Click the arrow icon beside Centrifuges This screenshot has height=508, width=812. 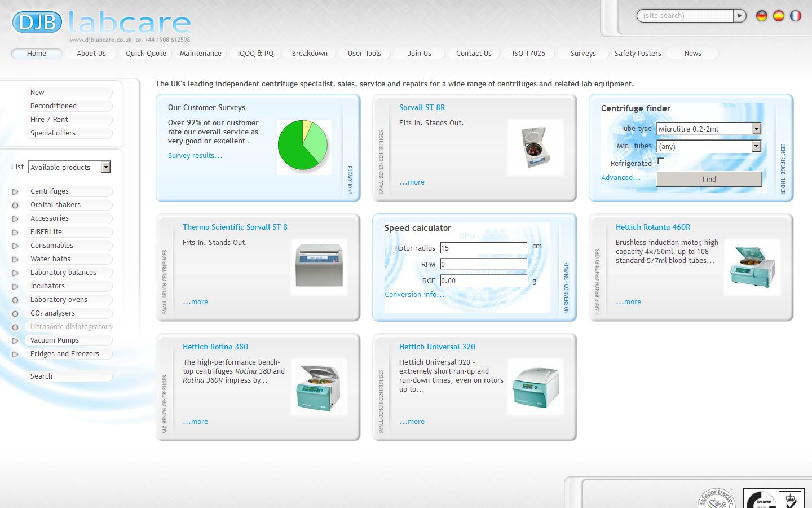(x=15, y=191)
